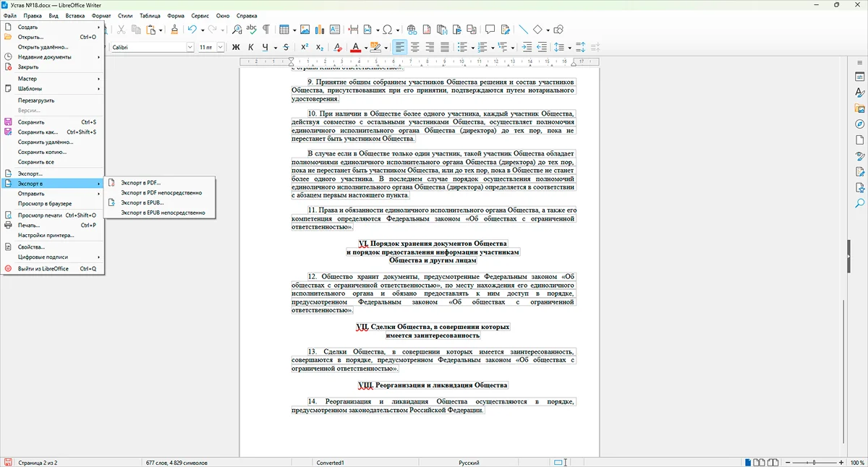This screenshot has height=467, width=868.
Task: Click the Superscript x² icon
Action: coord(305,47)
